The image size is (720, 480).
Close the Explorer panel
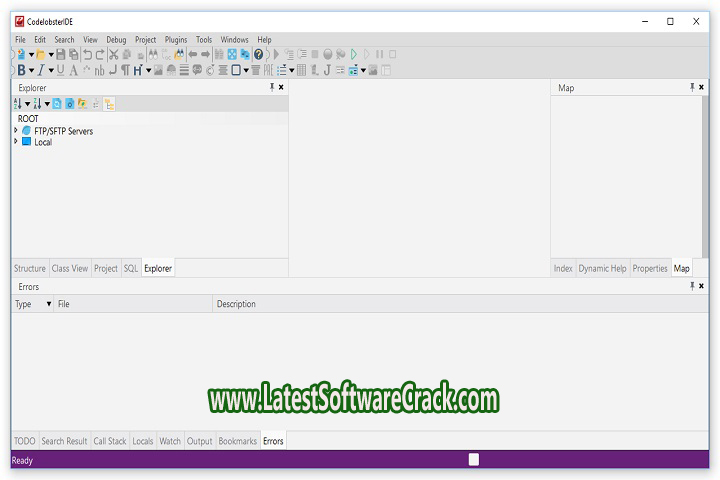click(x=281, y=88)
